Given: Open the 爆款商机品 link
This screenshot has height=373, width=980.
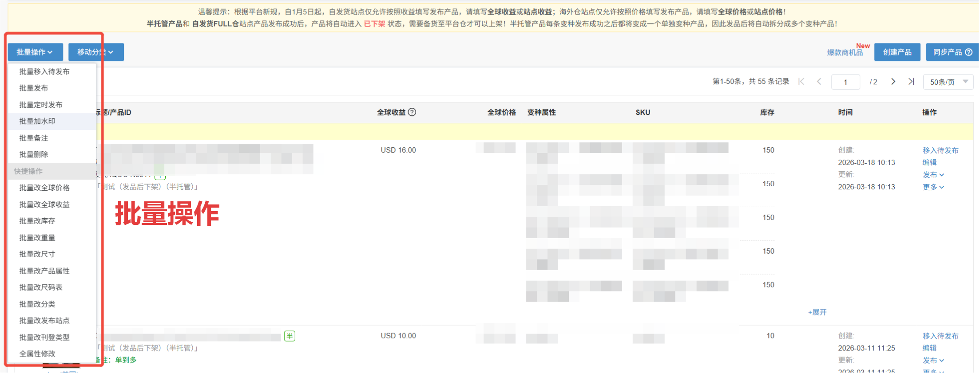Looking at the screenshot, I should point(845,52).
